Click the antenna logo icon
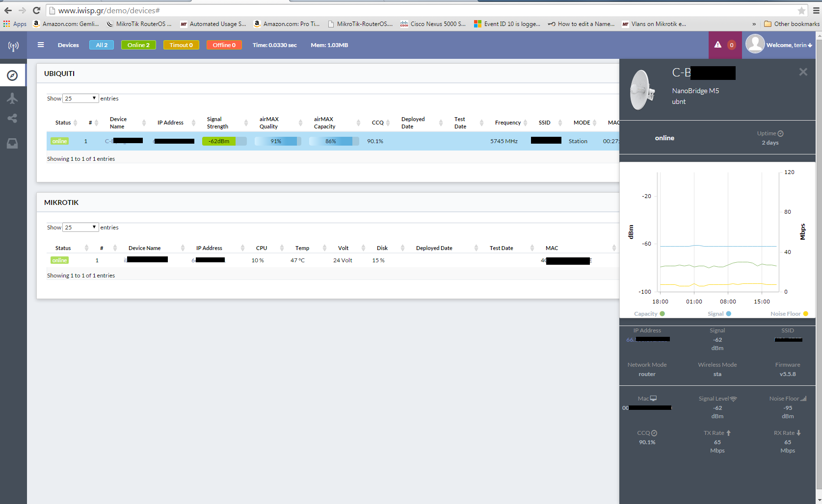Image resolution: width=822 pixels, height=504 pixels. pos(13,46)
